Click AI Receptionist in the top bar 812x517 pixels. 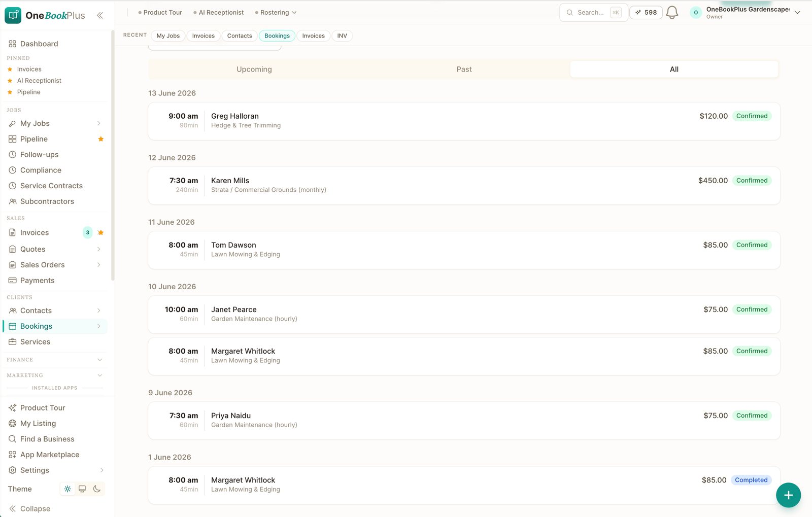(219, 13)
